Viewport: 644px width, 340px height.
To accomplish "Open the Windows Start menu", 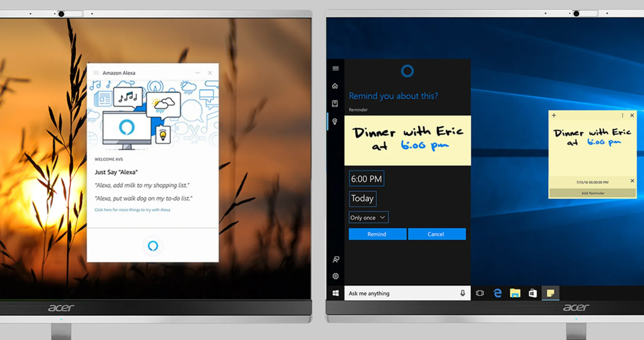I will click(x=336, y=293).
